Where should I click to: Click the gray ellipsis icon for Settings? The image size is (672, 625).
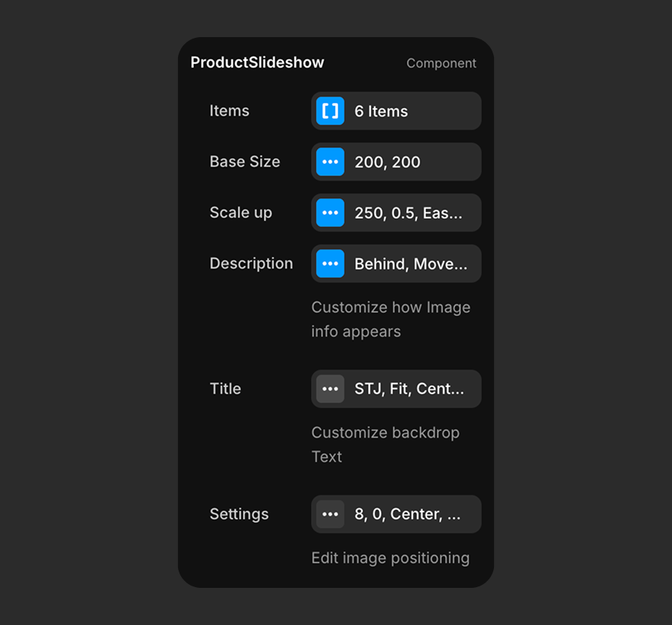coord(330,514)
